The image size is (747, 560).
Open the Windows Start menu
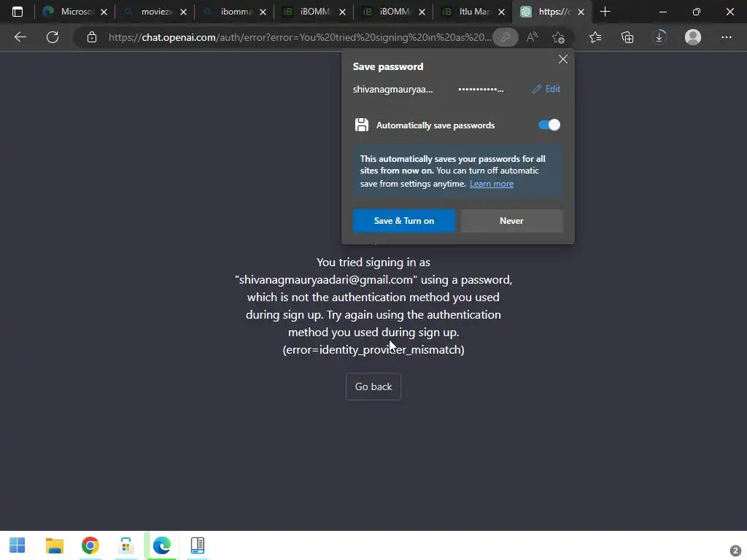(x=18, y=545)
